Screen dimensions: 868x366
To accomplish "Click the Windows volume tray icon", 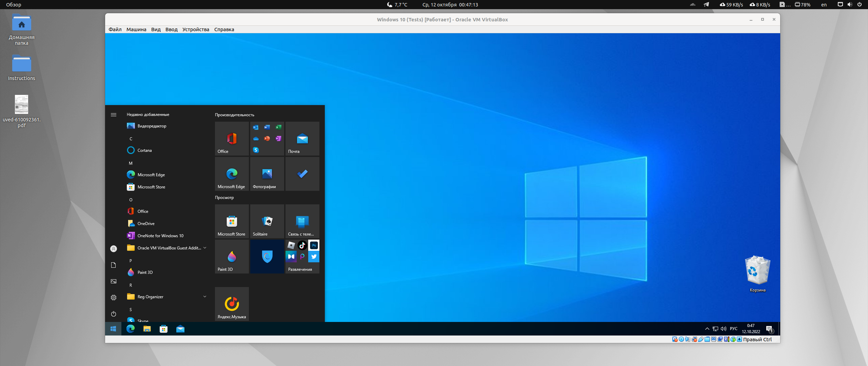I will 724,329.
